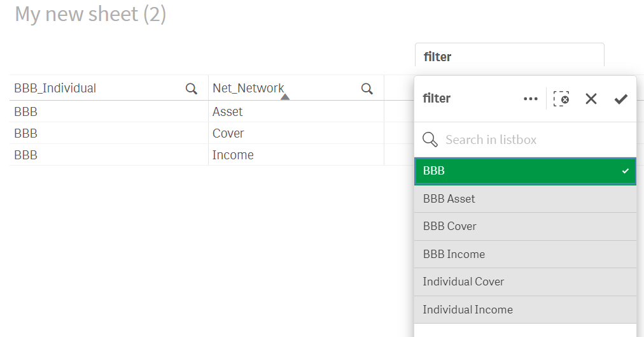Choose Individual Cover in filter list
Screen dimensions: 644x337
525,282
